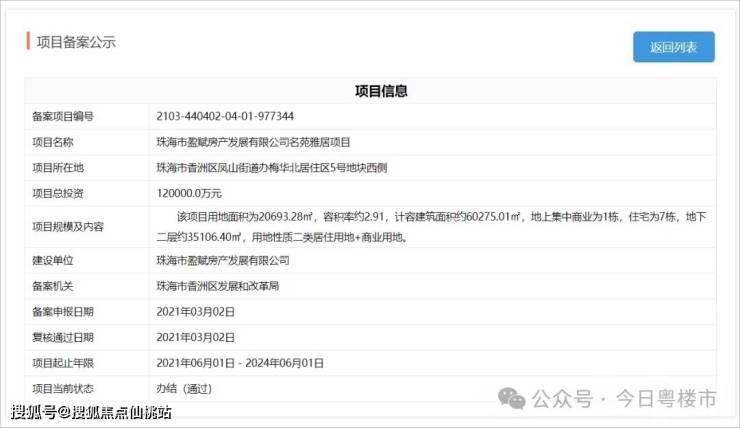This screenshot has height=428, width=740.
Task: Select project code 2103-440402-04-01-977344
Action: [225, 116]
